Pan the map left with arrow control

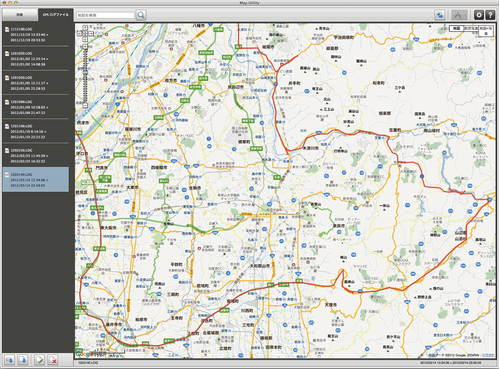(x=79, y=33)
